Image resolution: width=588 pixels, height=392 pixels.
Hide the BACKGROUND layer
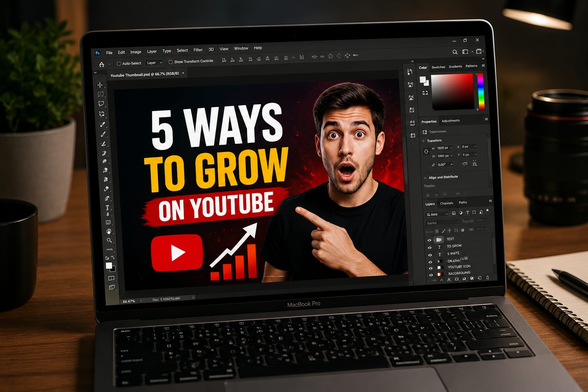pos(431,275)
